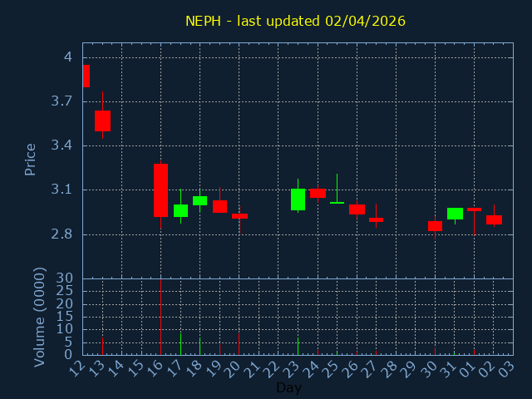The height and width of the screenshot is (399, 532).
Task: Click the red candlestick for day 30
Action: coord(435,225)
